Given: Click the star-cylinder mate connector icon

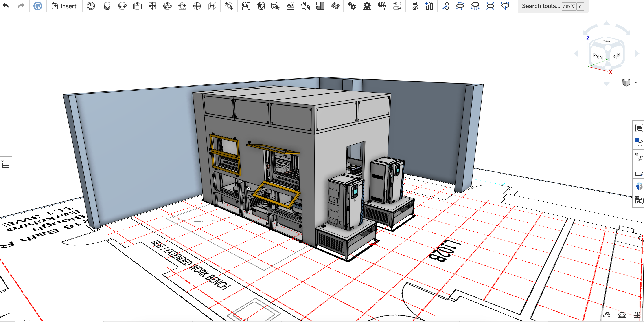Looking at the screenshot, I should click(261, 6).
